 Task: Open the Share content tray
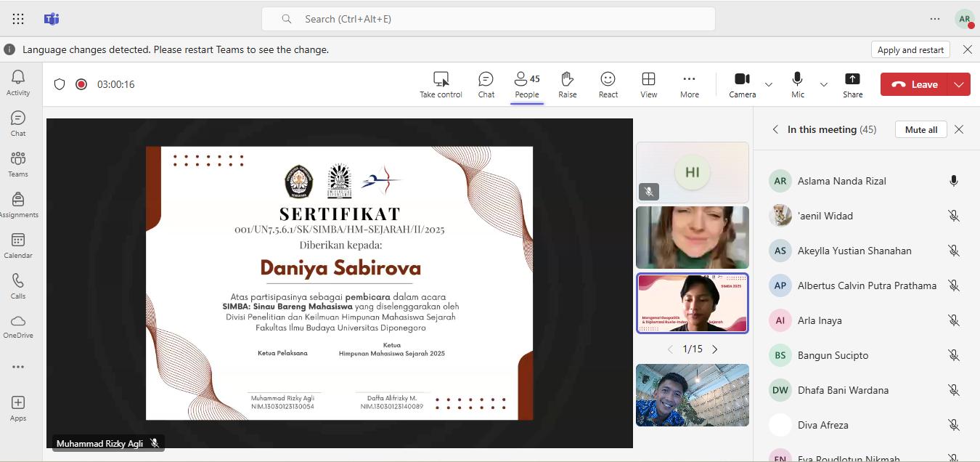pyautogui.click(x=852, y=84)
